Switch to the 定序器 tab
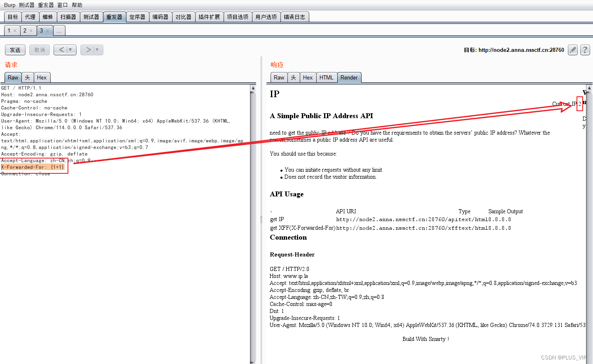This screenshot has width=593, height=364. tap(137, 17)
